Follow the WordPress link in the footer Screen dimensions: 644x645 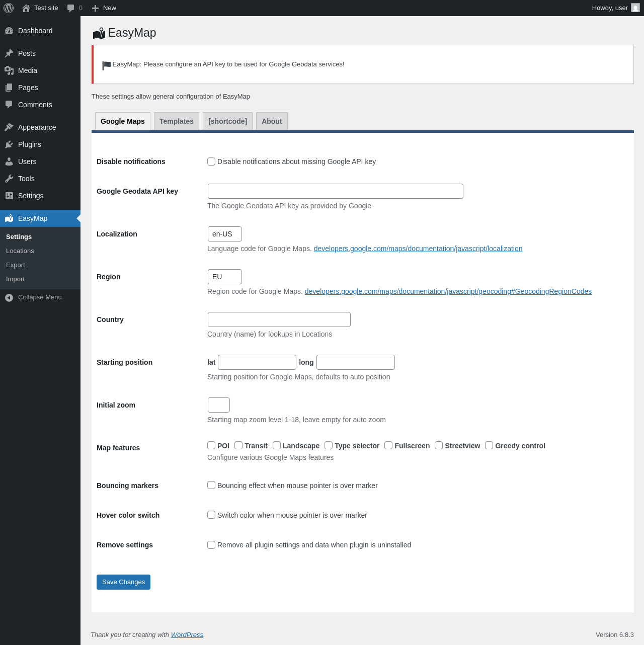[x=187, y=635]
